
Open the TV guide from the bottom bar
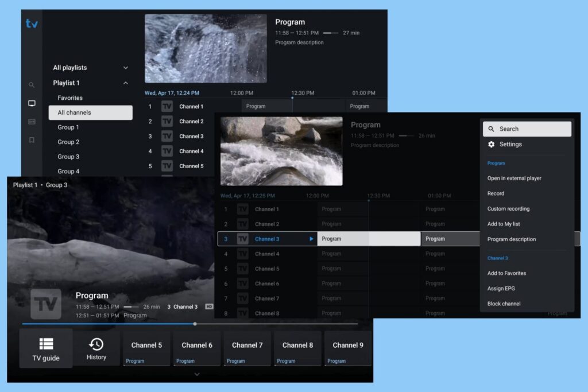[x=45, y=348]
